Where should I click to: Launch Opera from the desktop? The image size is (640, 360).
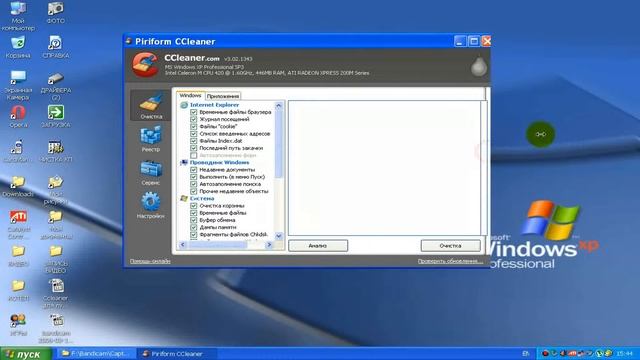point(18,116)
